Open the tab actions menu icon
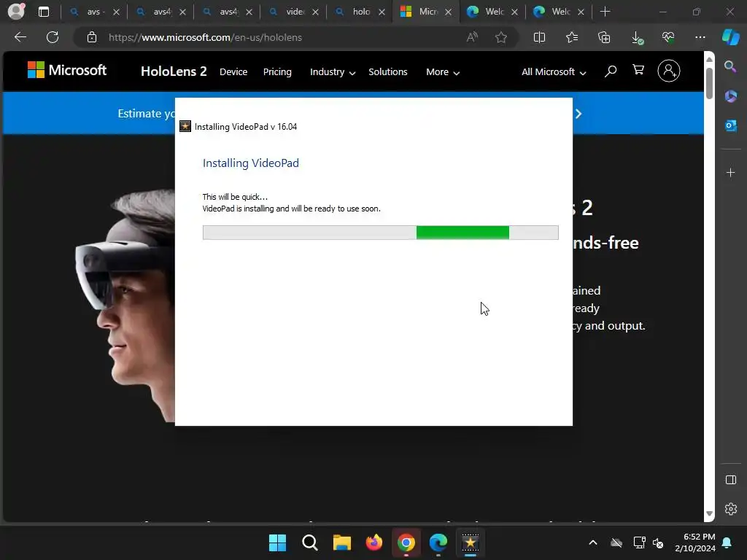Image resolution: width=747 pixels, height=560 pixels. (x=44, y=12)
